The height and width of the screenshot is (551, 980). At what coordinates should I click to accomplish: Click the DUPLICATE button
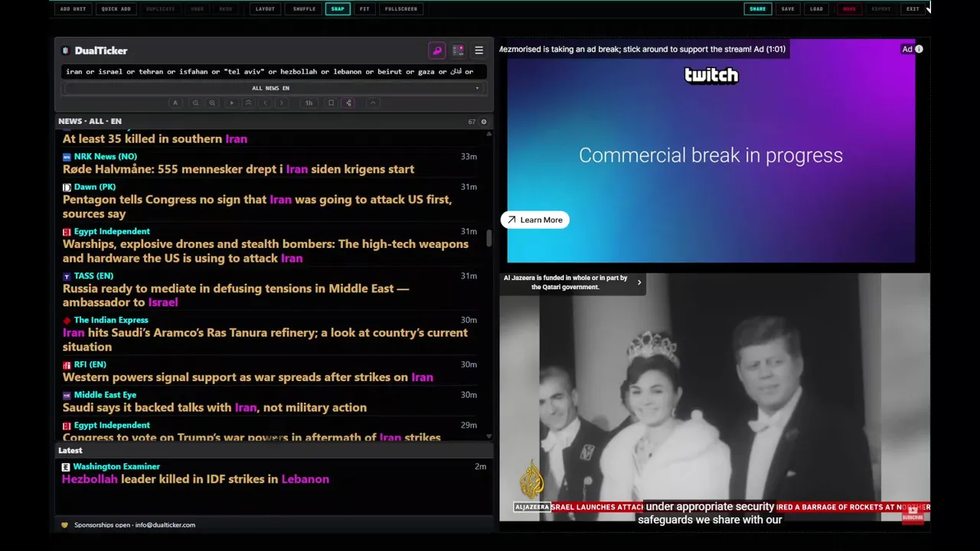(x=160, y=9)
